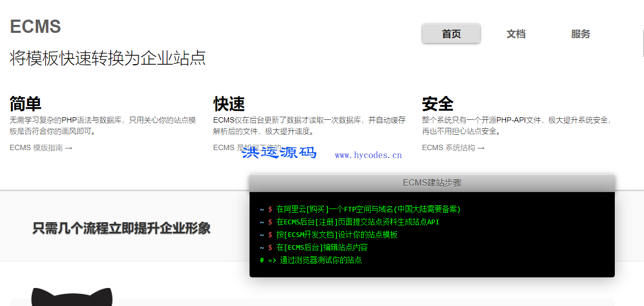This screenshot has height=306, width=644.
Task: Click the 快速 feature heading
Action: tap(229, 104)
